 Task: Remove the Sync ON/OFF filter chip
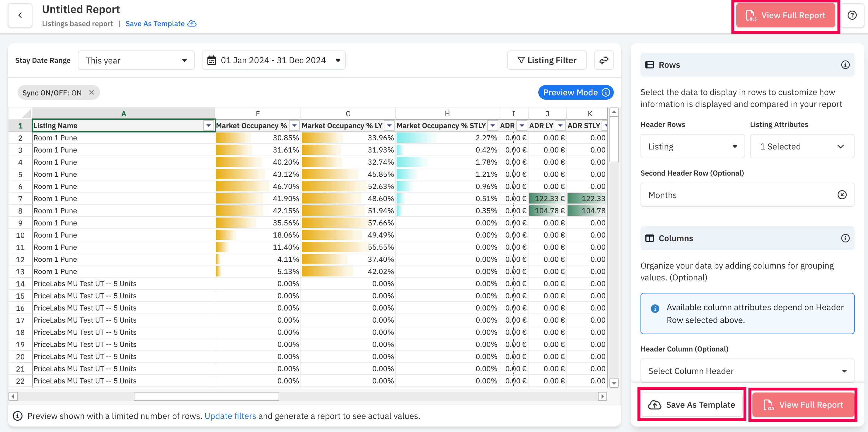tap(91, 92)
